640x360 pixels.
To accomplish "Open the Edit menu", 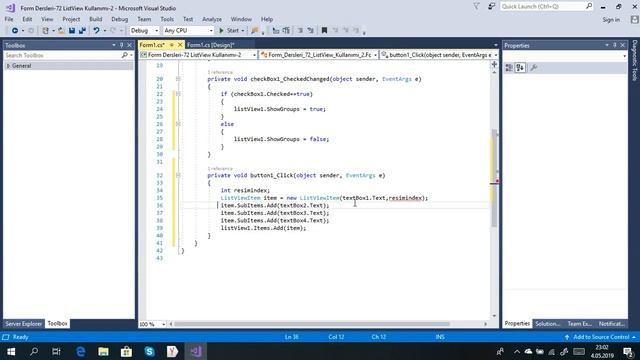I will pos(27,19).
